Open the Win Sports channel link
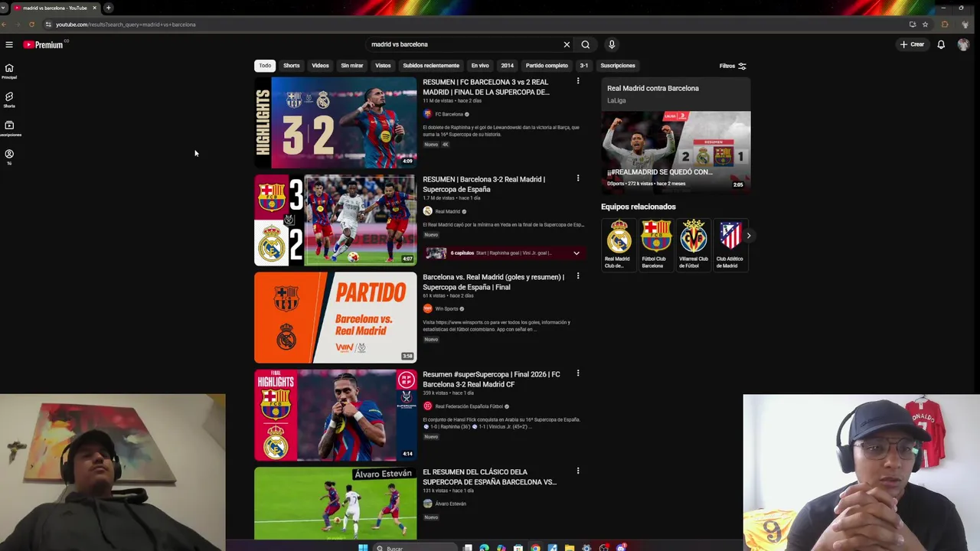 coord(446,309)
